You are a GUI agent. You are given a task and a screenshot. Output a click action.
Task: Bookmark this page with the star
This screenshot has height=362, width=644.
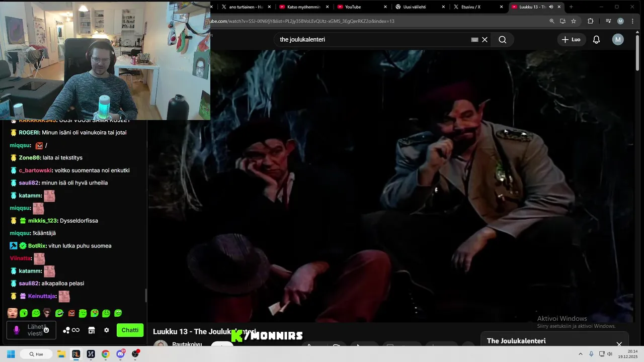[x=574, y=21]
